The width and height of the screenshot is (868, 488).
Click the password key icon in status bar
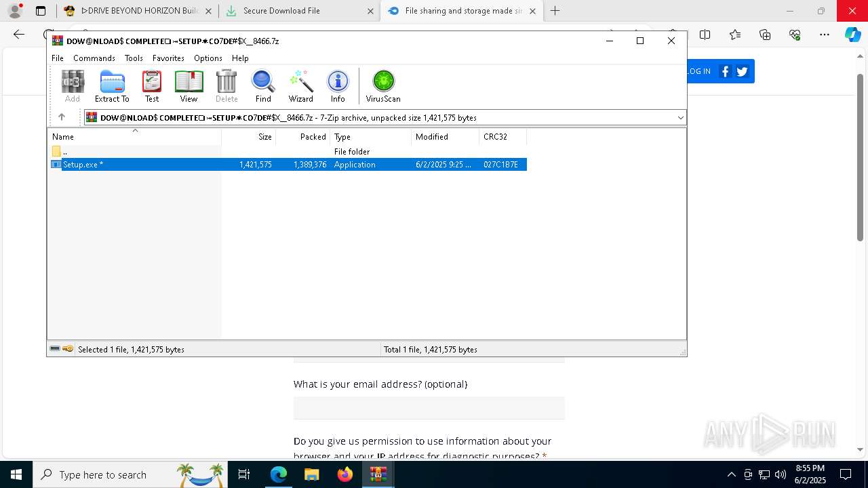point(68,349)
